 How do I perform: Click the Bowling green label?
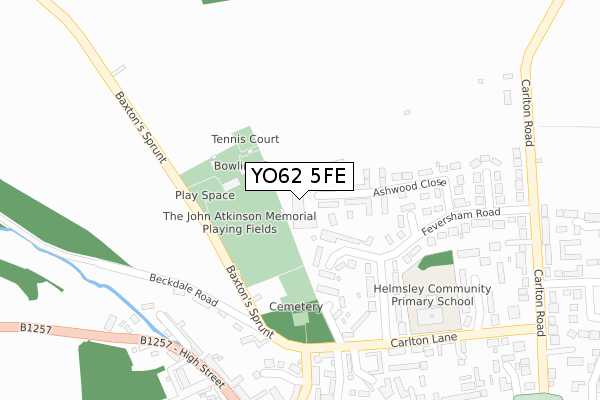pos(229,166)
